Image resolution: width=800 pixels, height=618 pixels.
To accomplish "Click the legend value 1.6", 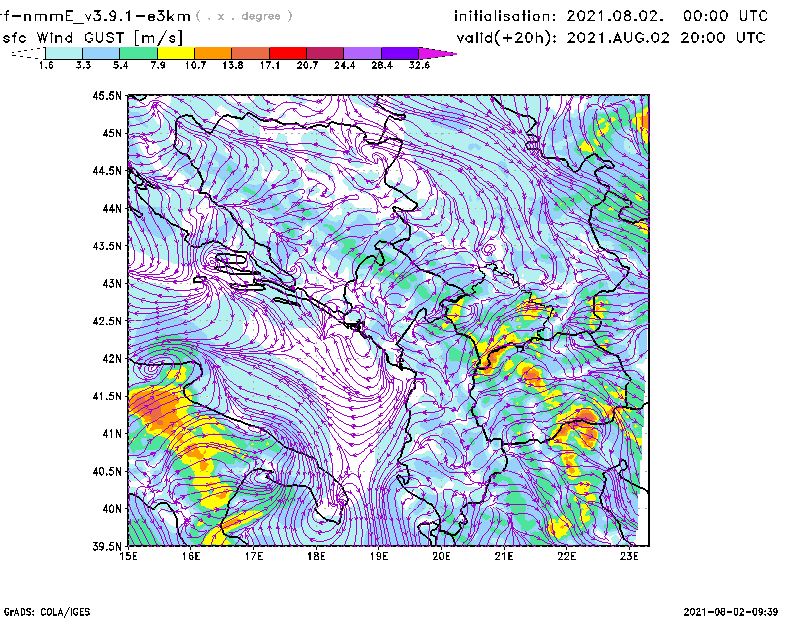I will click(46, 65).
